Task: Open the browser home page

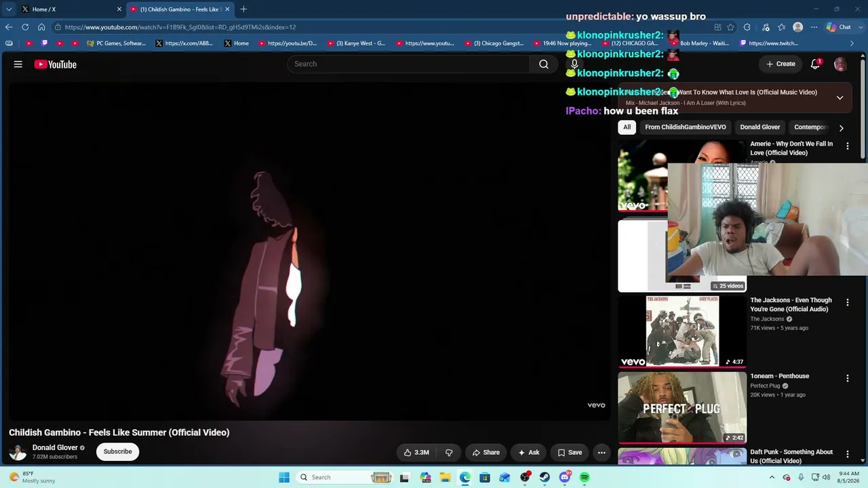Action: pyautogui.click(x=41, y=27)
